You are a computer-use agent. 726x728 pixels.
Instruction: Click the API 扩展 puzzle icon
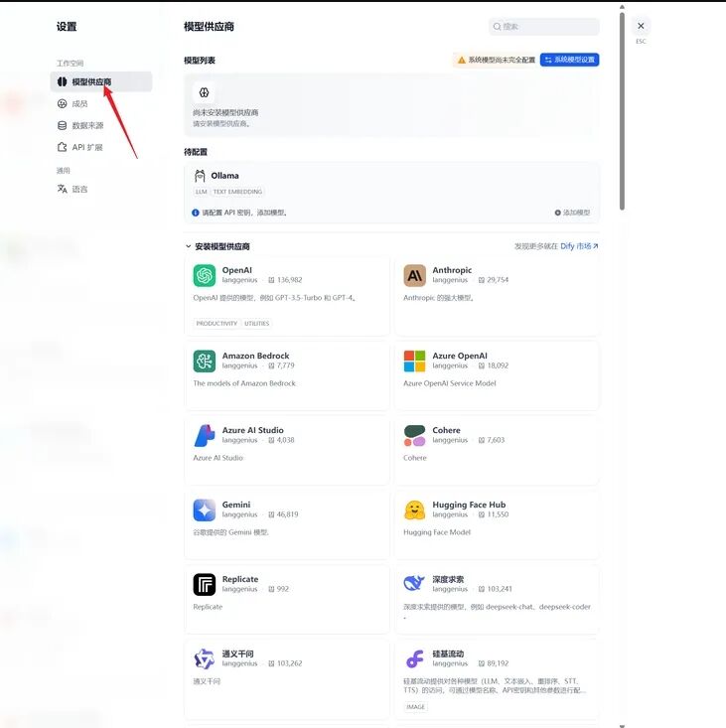(x=63, y=147)
